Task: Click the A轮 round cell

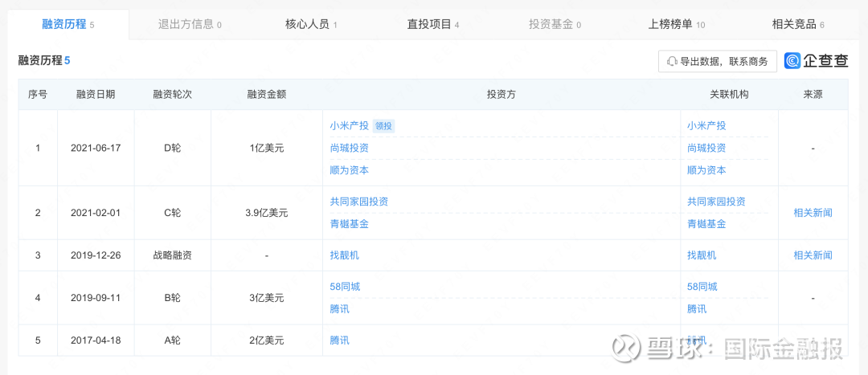Action: pos(172,340)
